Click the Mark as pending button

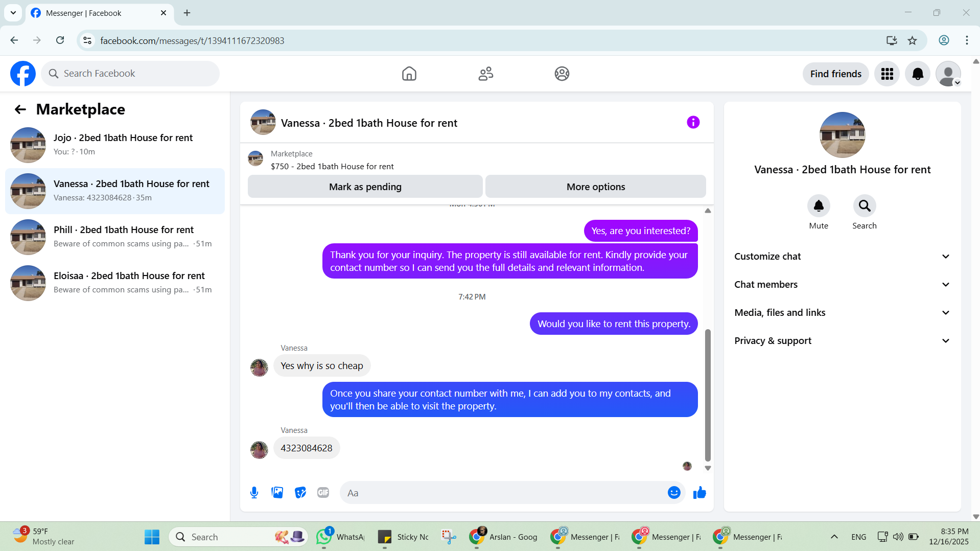(x=365, y=187)
